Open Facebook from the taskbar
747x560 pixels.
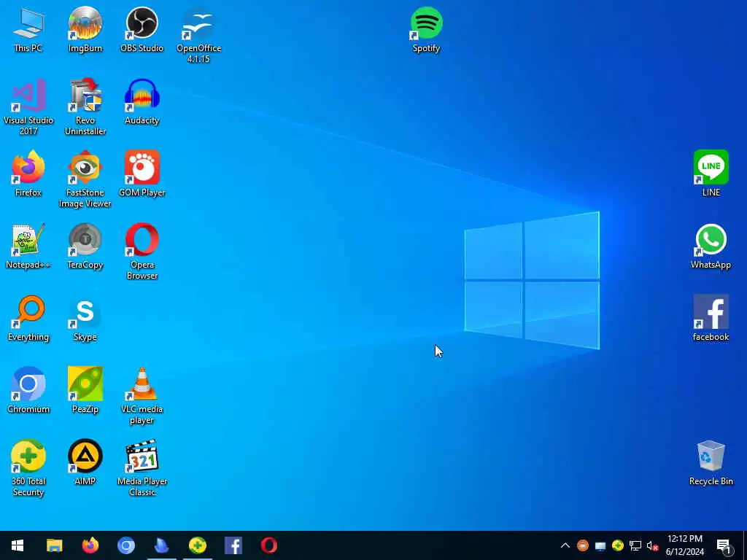[x=233, y=545]
